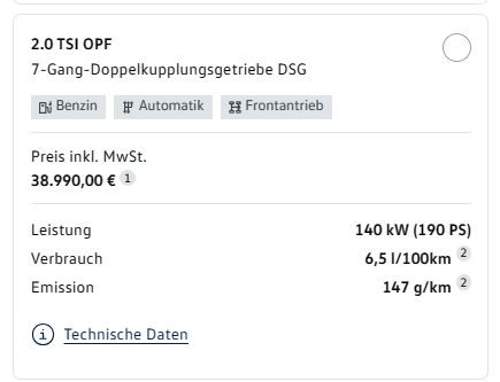The image size is (500, 382).
Task: Click the 7-Gang-Doppelkupplungsgetriebe DSG subtitle
Action: point(169,70)
